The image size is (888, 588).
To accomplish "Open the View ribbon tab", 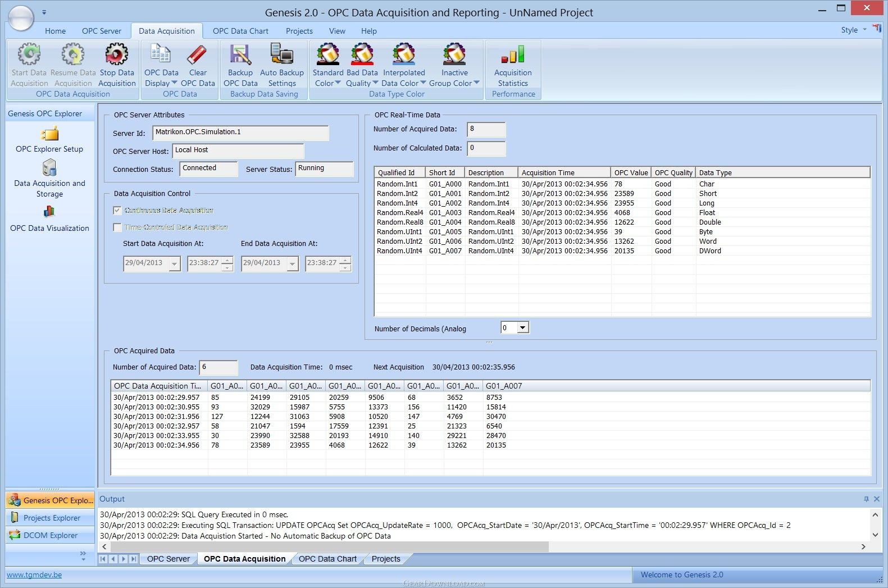I will point(337,31).
